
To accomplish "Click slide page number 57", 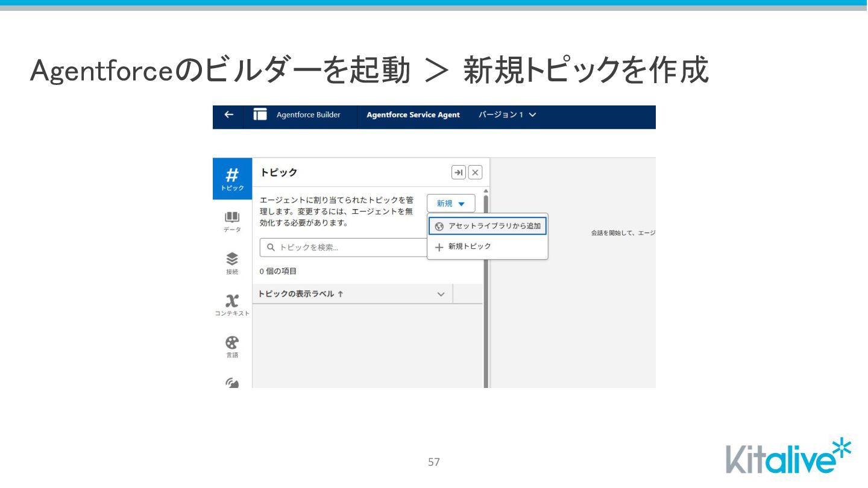I will tap(434, 462).
